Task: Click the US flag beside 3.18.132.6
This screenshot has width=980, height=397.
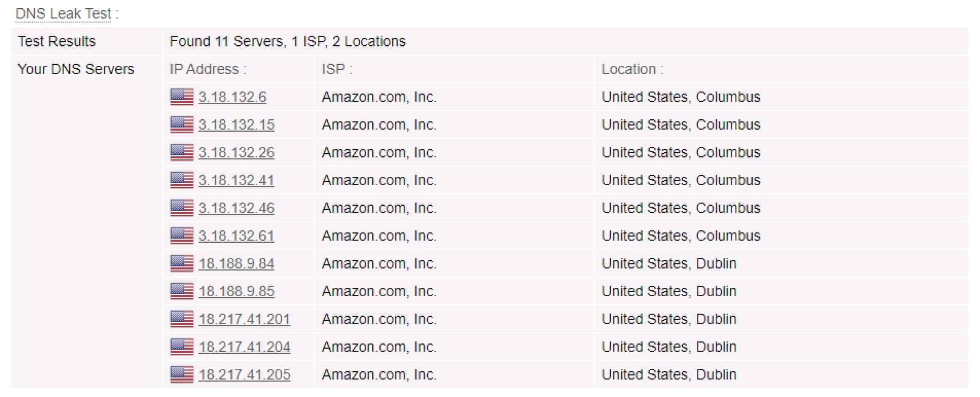Action: click(182, 97)
